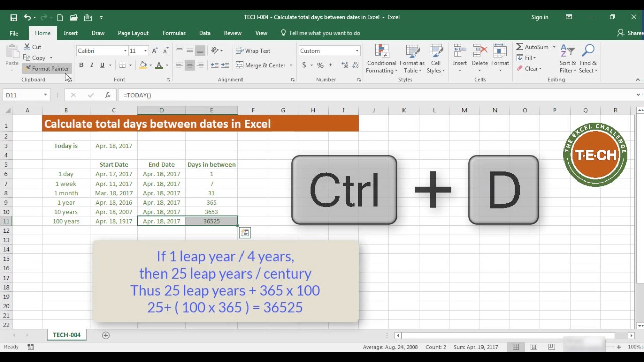This screenshot has height=362, width=644.
Task: Switch to Page Layout view in status bar
Action: pyautogui.click(x=534, y=347)
